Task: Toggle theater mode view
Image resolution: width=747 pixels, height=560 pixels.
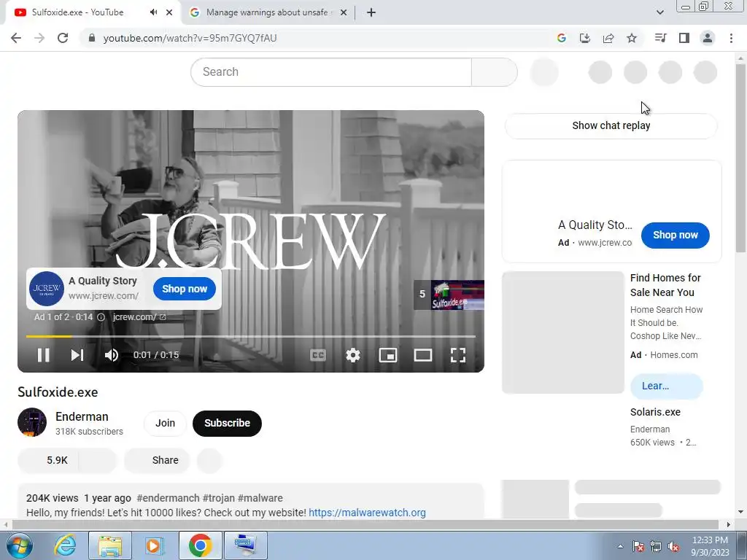Action: [x=422, y=355]
